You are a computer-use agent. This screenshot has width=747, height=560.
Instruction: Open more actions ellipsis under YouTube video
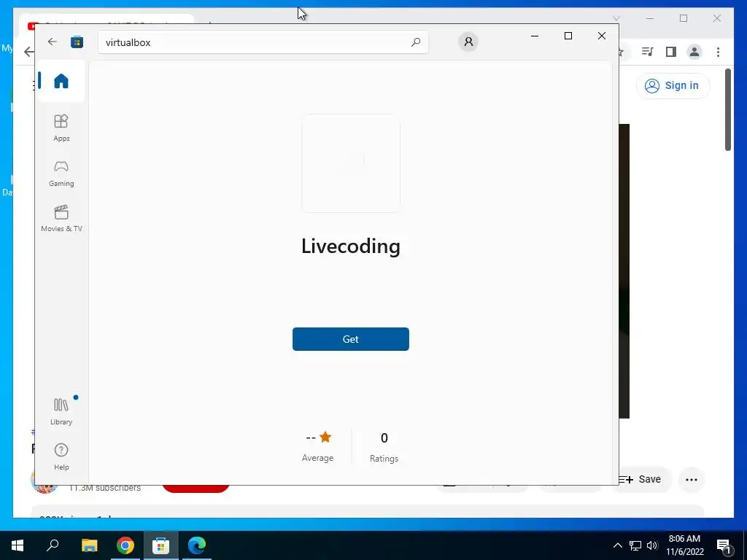point(692,480)
